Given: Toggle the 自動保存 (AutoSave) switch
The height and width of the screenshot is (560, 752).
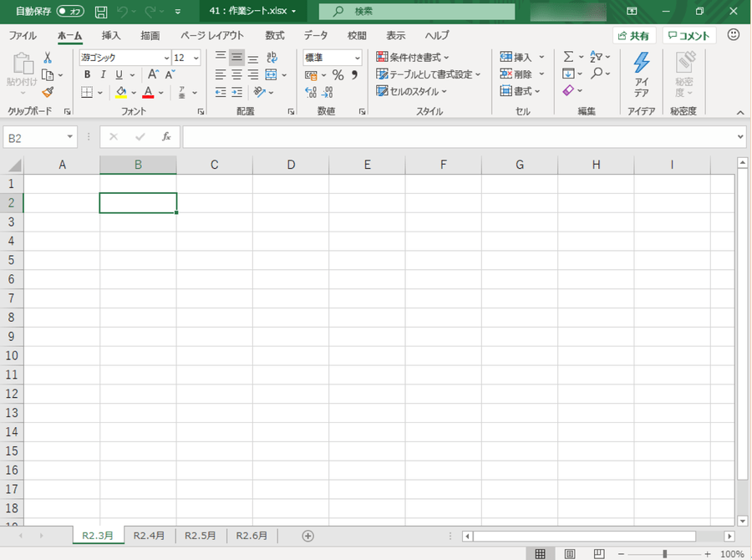Looking at the screenshot, I should [71, 12].
